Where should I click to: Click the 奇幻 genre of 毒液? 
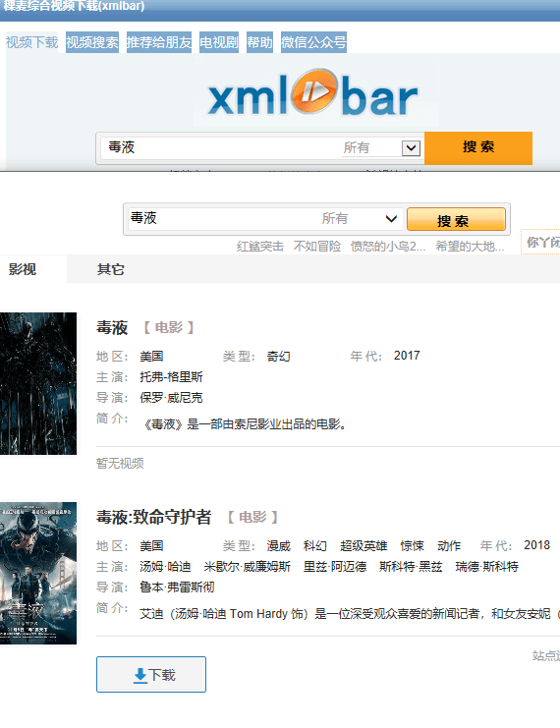tap(279, 356)
